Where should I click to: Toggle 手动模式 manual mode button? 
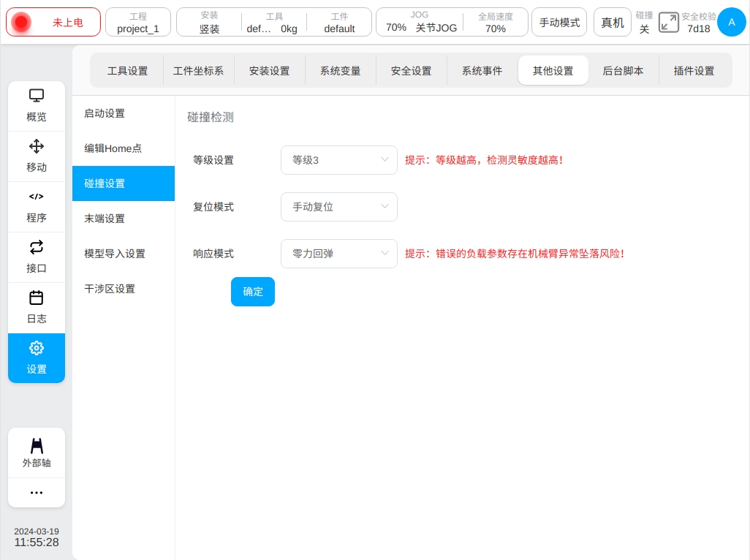559,23
